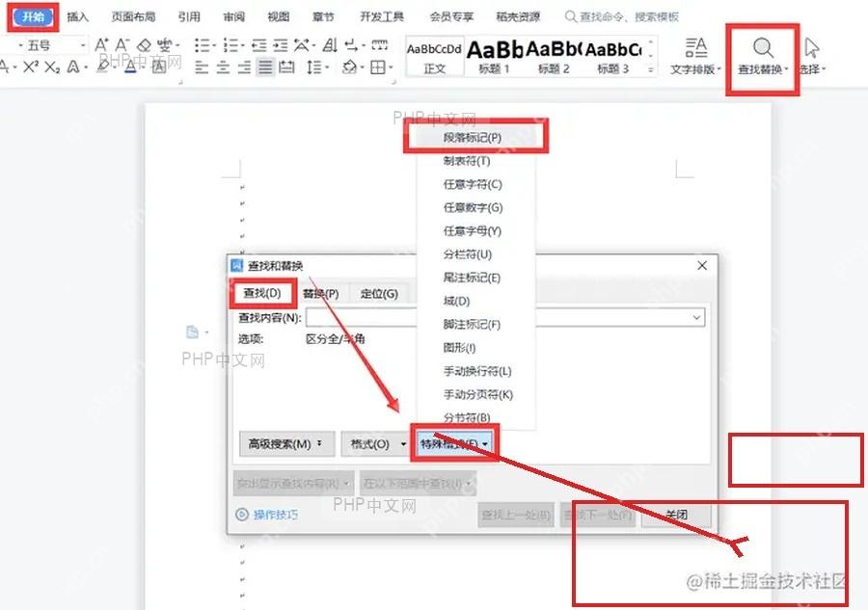Increase paragraph indent
Image resolution: width=868 pixels, height=610 pixels.
[281, 44]
